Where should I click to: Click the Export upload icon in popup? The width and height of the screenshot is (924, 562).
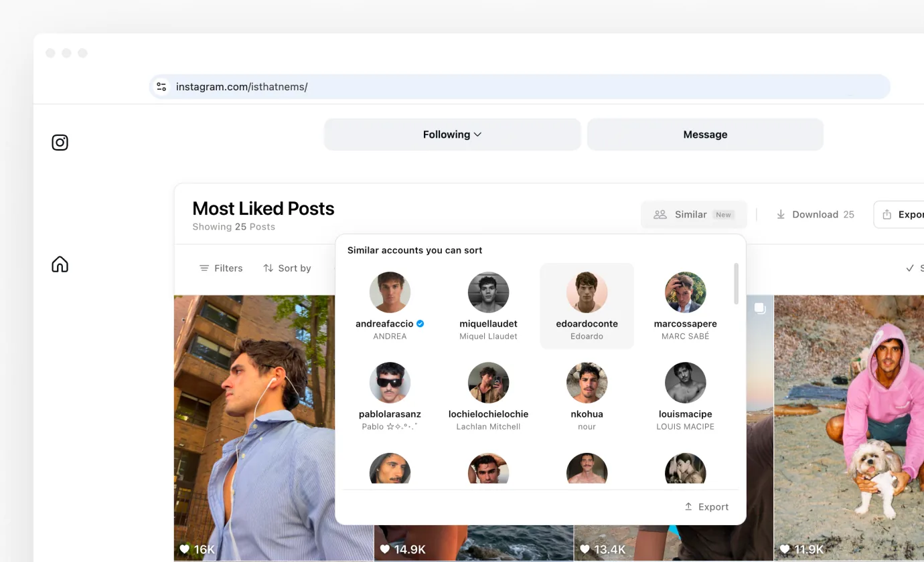688,507
